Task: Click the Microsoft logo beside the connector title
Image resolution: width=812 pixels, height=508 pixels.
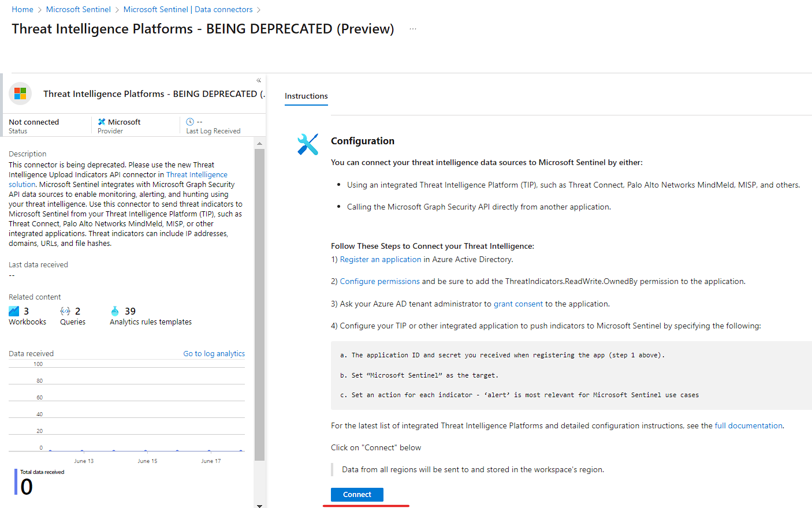Action: pos(20,93)
